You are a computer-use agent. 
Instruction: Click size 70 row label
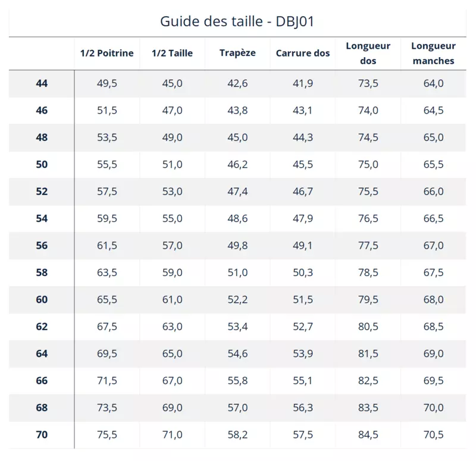point(42,435)
